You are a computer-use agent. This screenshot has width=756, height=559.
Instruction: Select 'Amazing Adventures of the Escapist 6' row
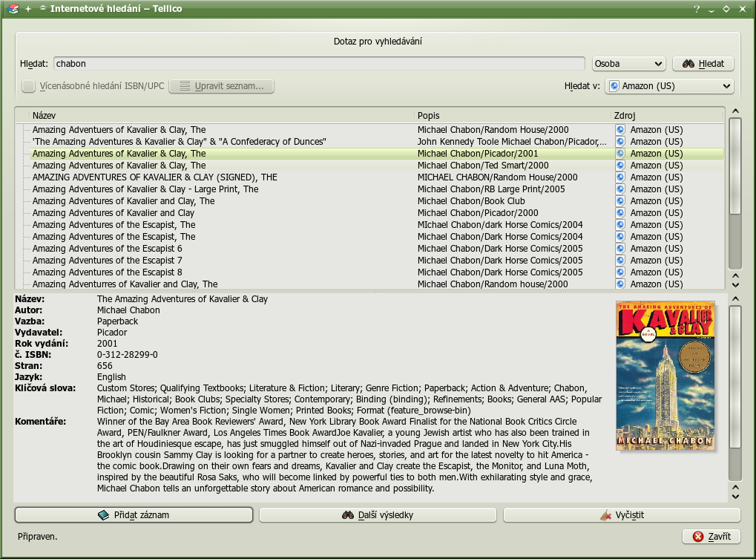pos(369,249)
